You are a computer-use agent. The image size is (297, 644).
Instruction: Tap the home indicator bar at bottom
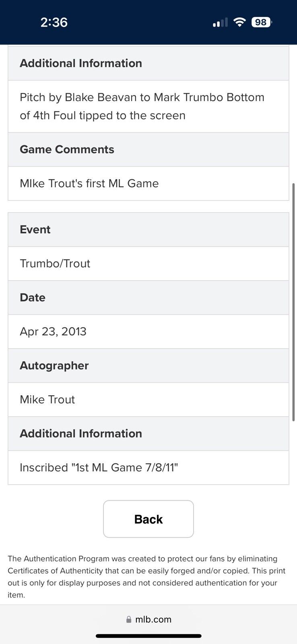[148, 636]
